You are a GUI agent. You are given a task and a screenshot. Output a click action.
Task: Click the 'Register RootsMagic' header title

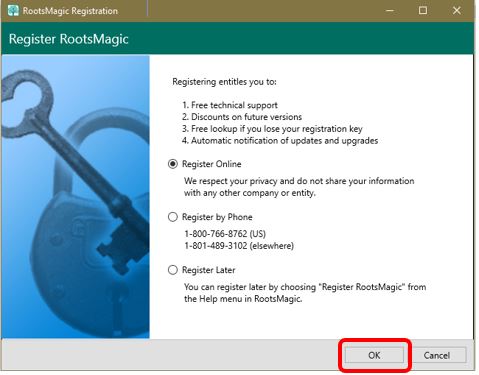tap(69, 39)
